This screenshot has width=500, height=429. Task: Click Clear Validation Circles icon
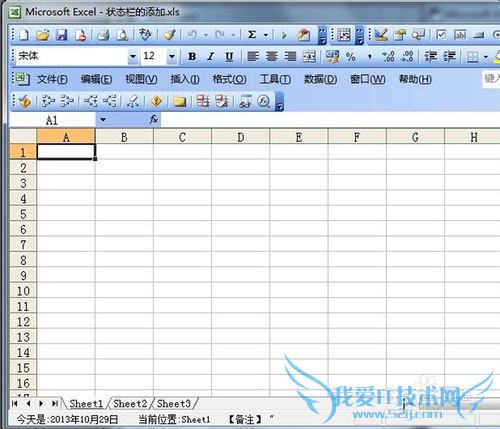(222, 101)
